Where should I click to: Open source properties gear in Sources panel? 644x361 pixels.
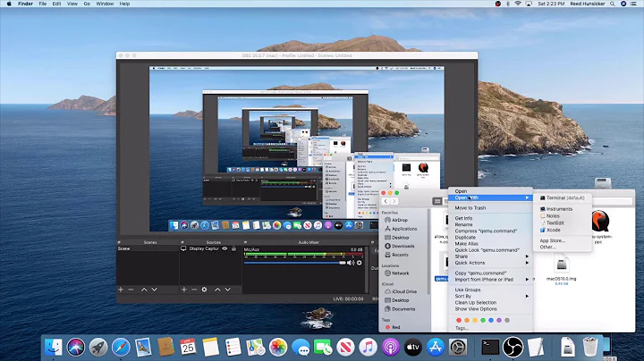click(x=204, y=290)
